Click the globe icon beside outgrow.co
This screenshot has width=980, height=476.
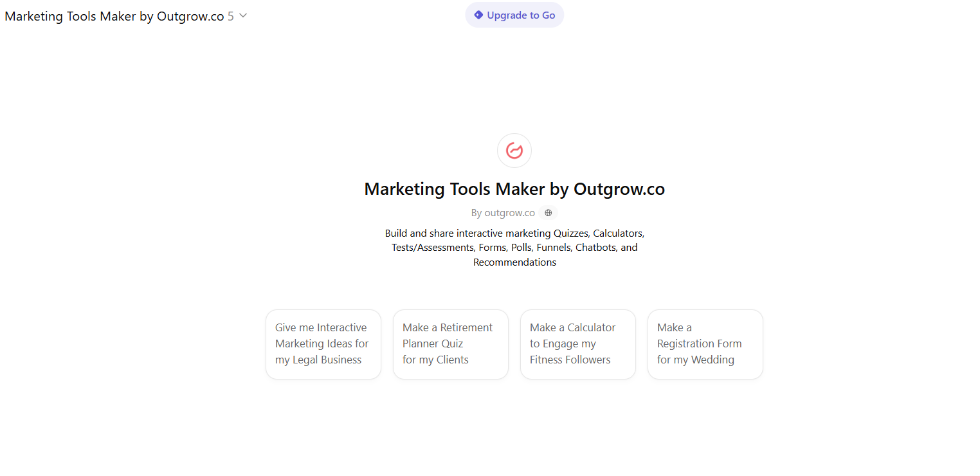[548, 213]
